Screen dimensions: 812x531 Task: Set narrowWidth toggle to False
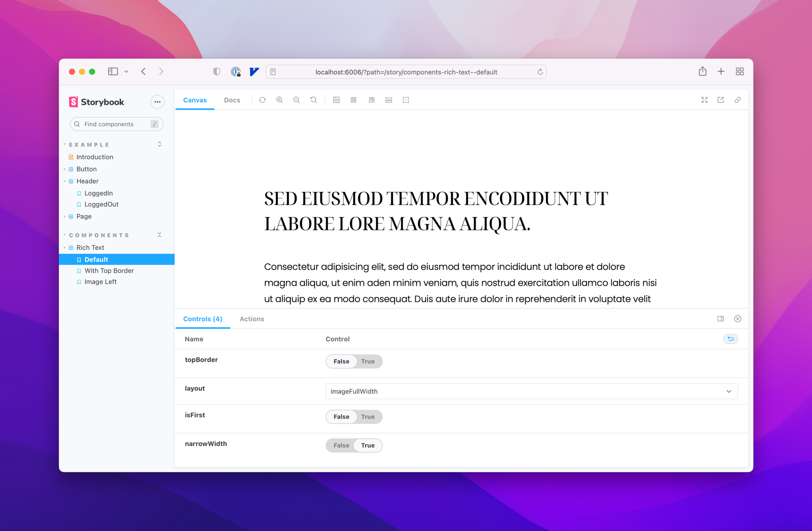[x=341, y=446]
